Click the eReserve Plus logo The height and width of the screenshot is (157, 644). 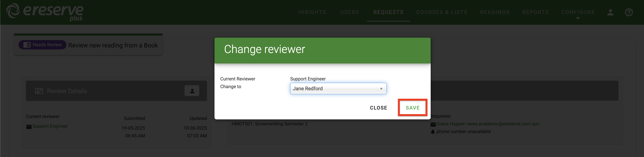(x=45, y=12)
